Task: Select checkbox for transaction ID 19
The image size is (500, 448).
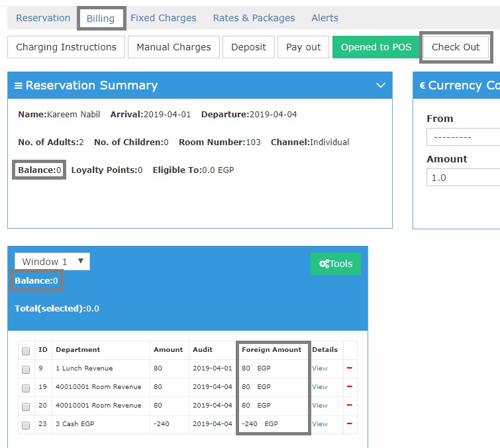Action: (x=26, y=388)
